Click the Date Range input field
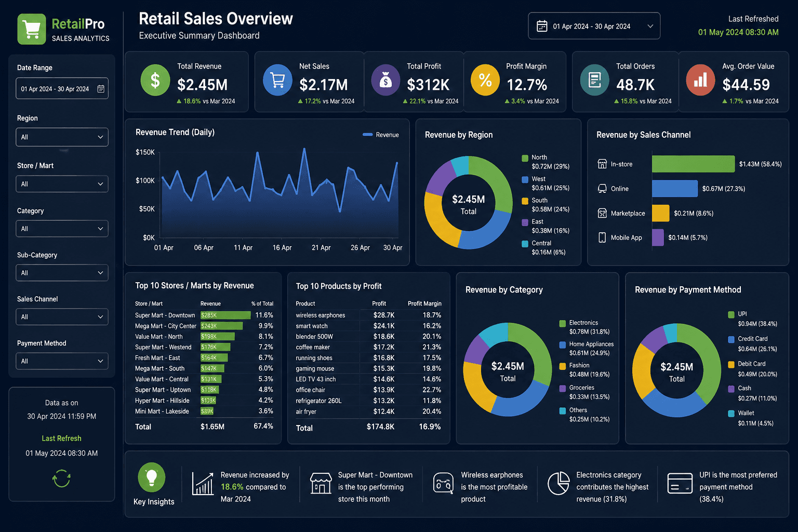Image resolution: width=798 pixels, height=532 pixels. click(62, 88)
